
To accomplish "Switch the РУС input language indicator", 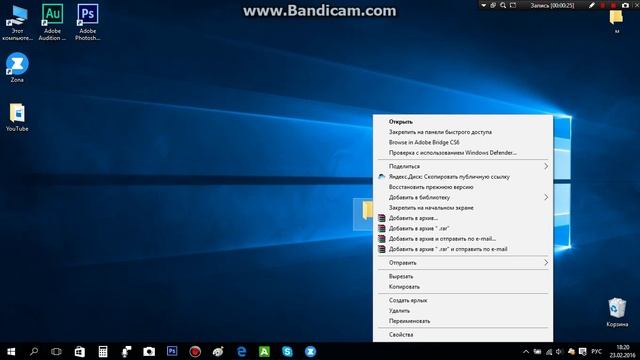I will (596, 351).
